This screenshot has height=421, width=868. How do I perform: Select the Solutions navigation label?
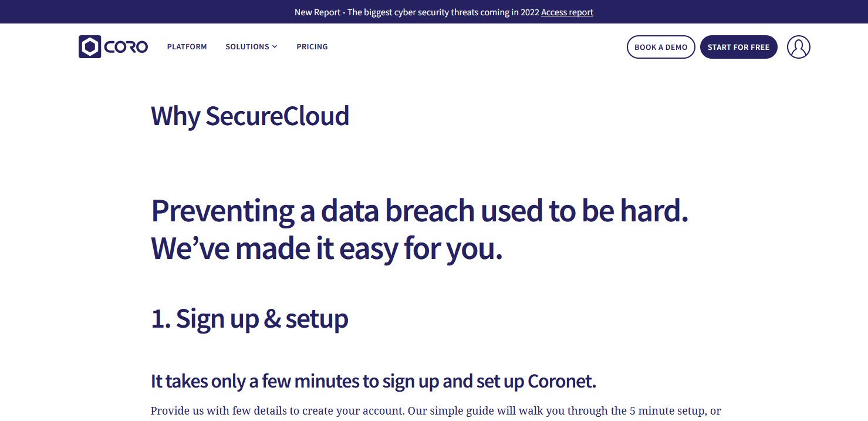(247, 47)
